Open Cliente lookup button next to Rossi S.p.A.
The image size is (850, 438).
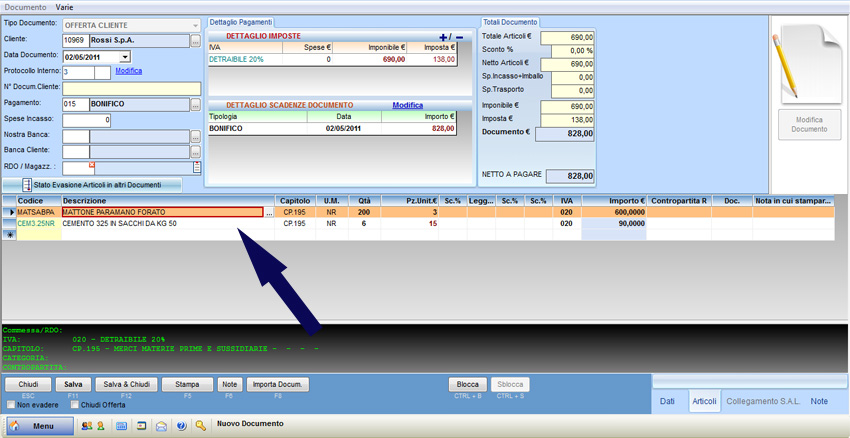[x=196, y=41]
